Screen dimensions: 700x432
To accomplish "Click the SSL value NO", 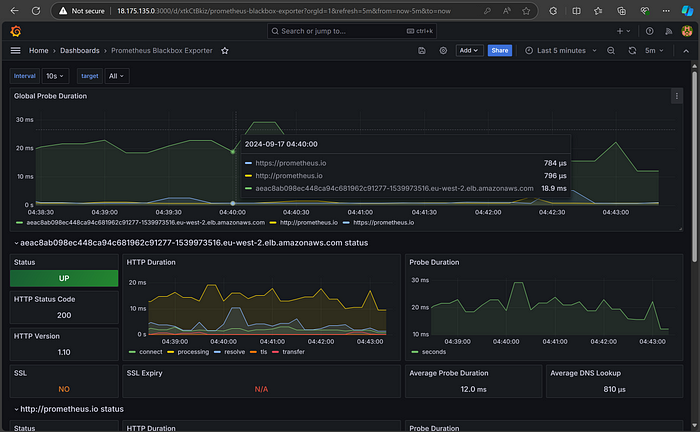I will [64, 389].
